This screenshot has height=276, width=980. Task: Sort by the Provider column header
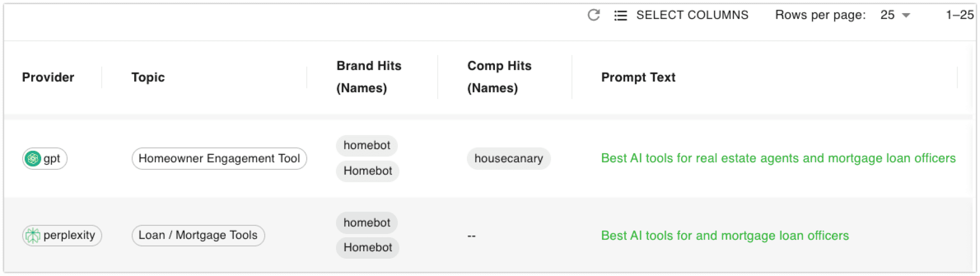48,77
